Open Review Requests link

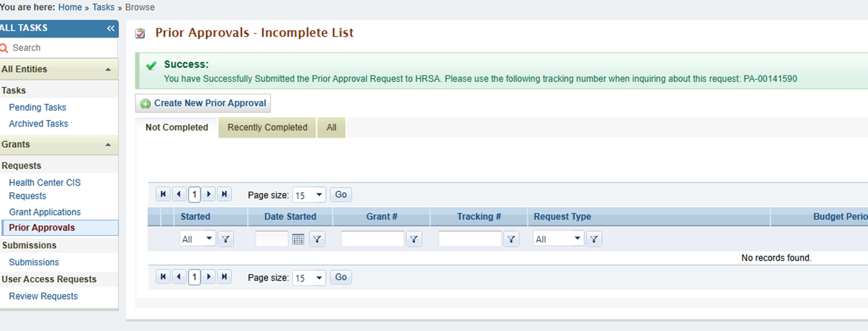coord(43,296)
